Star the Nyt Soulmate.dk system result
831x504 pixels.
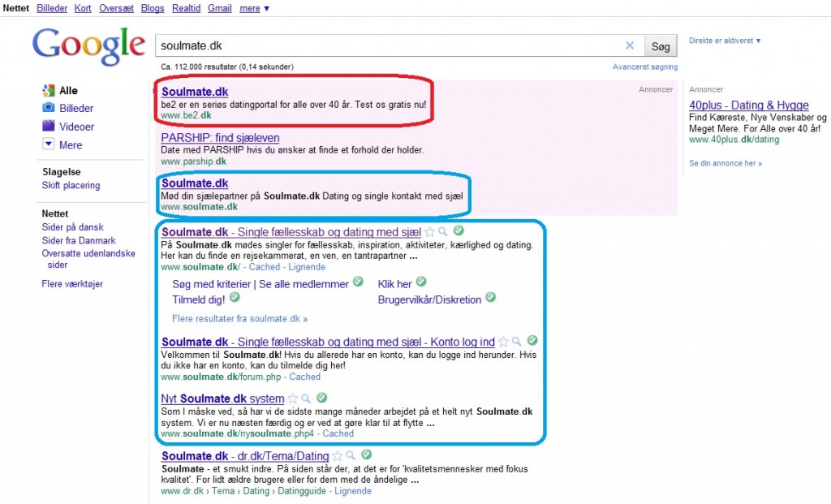tap(292, 398)
